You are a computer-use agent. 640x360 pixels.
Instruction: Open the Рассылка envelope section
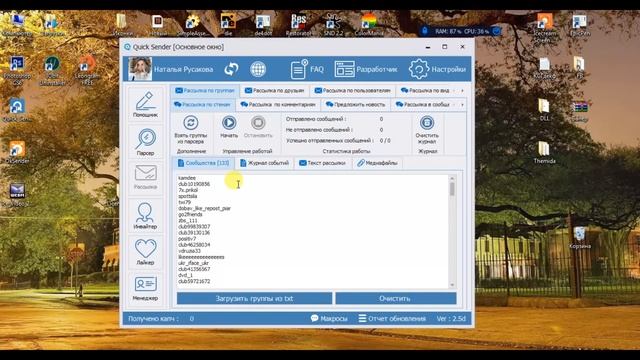(x=145, y=177)
